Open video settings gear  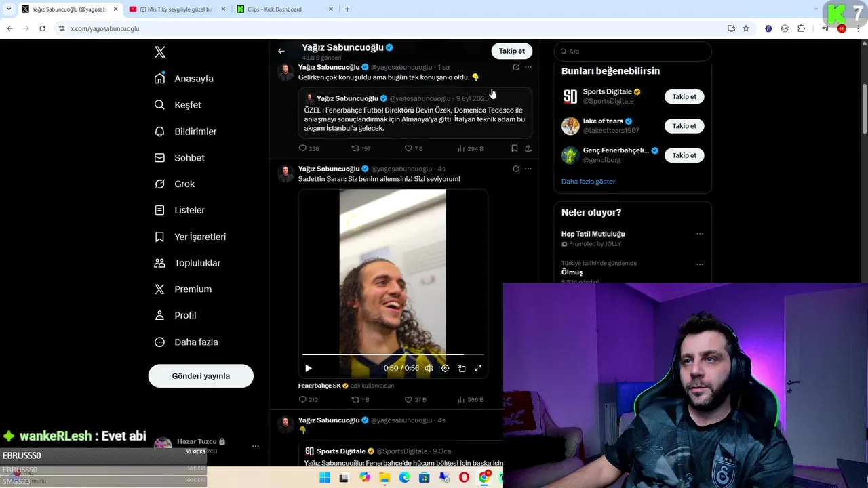446,368
